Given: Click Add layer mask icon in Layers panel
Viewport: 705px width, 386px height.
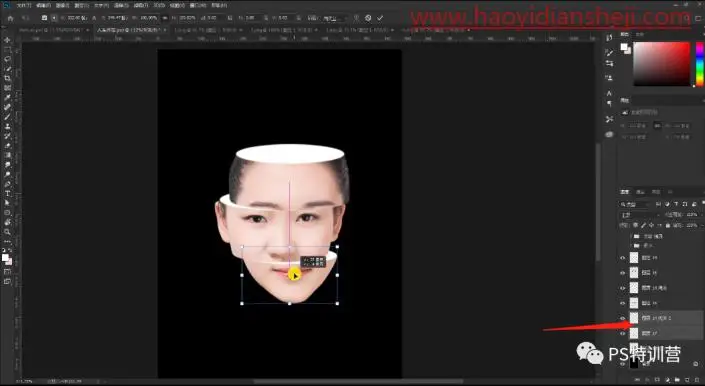Looking at the screenshot, I should click(x=657, y=380).
